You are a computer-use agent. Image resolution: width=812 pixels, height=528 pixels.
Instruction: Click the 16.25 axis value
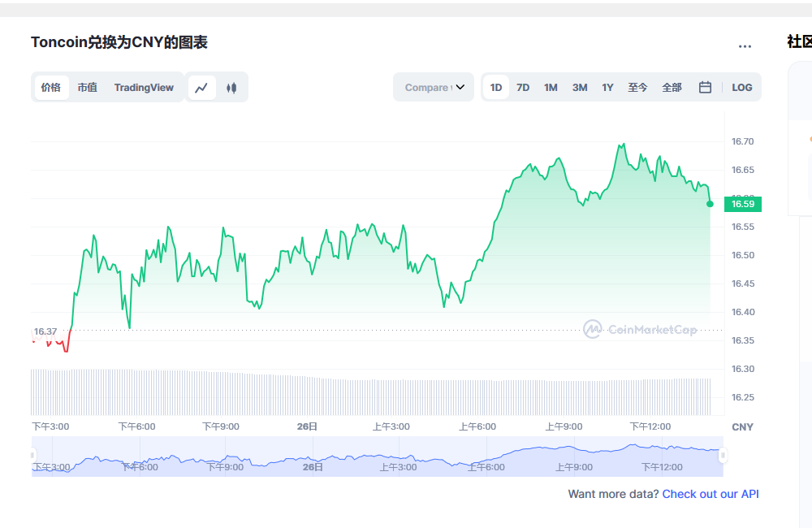[x=742, y=397]
